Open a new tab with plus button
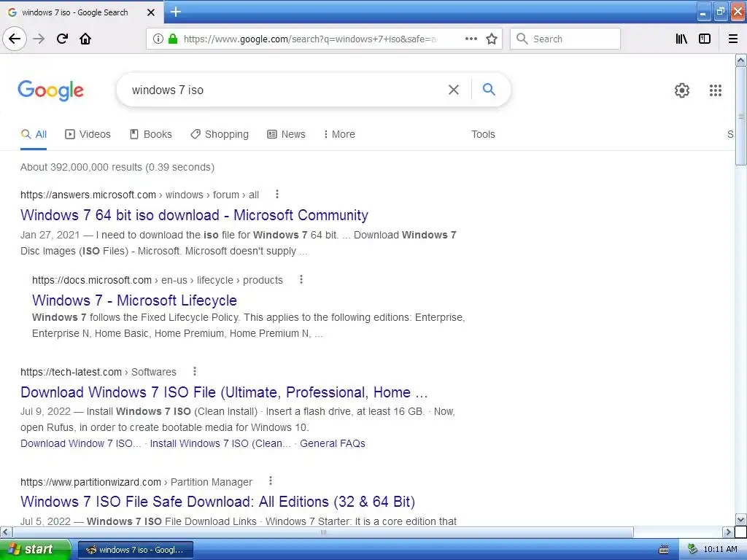The height and width of the screenshot is (560, 747). click(x=176, y=12)
